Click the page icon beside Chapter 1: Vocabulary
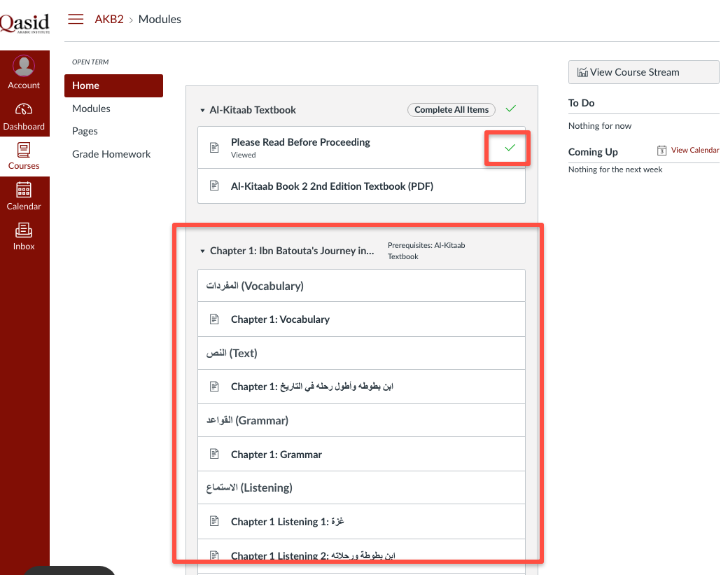The image size is (728, 575). [x=214, y=319]
